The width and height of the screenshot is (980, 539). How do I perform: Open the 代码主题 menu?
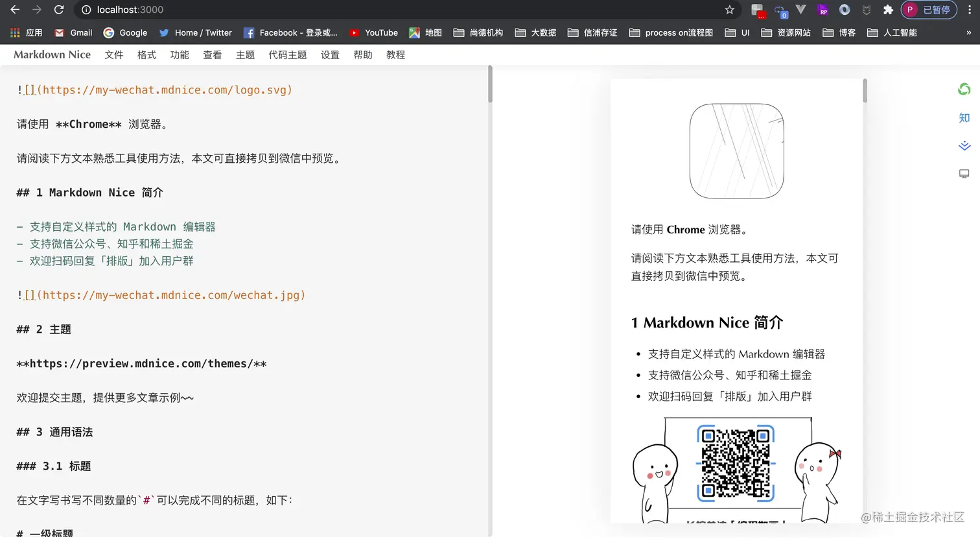coord(288,55)
